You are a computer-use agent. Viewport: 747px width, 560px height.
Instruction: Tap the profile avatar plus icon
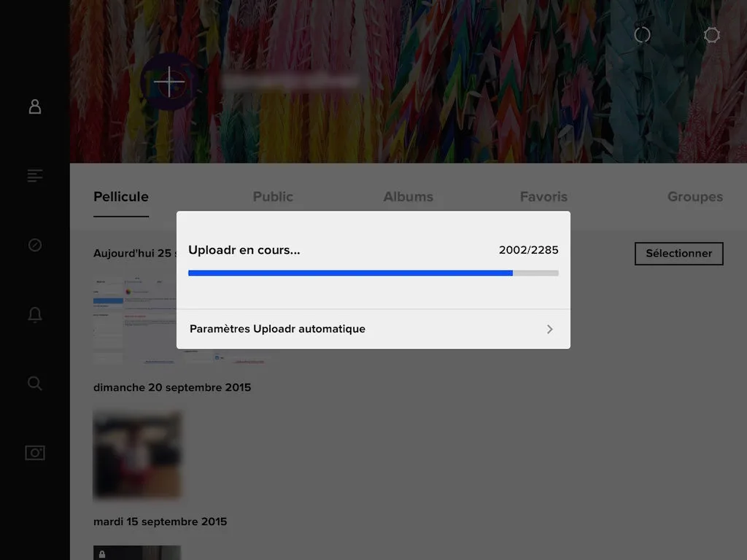point(169,82)
